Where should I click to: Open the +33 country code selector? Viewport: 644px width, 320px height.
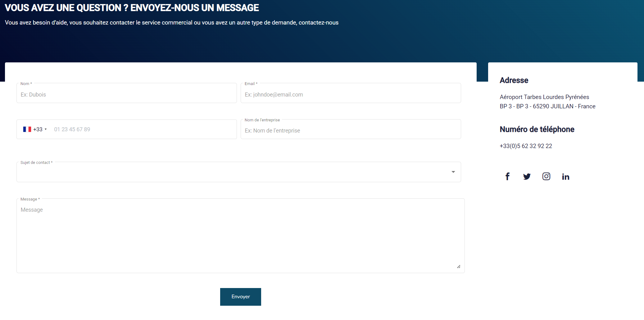pyautogui.click(x=39, y=129)
